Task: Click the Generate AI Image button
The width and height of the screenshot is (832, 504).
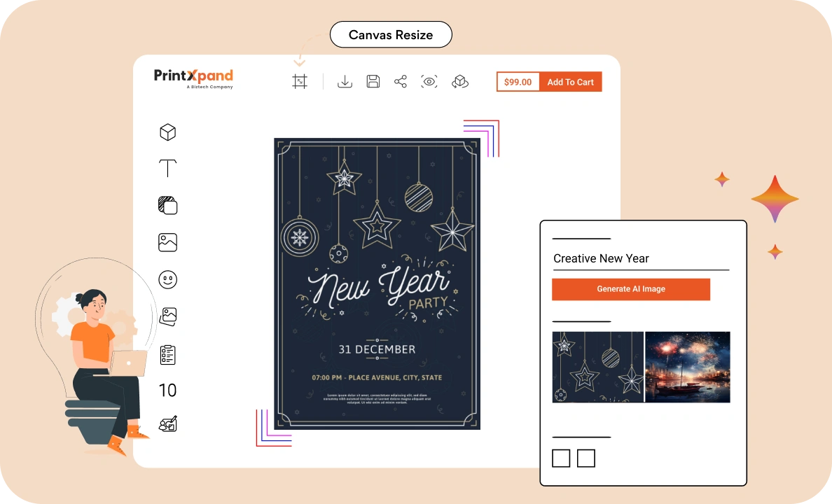Action: pyautogui.click(x=630, y=289)
